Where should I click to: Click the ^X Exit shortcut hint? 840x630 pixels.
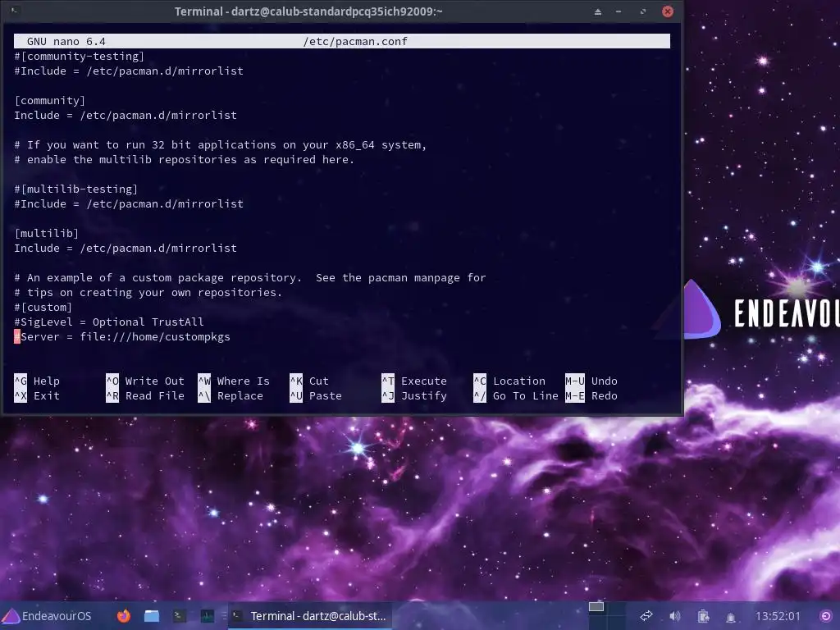click(37, 396)
